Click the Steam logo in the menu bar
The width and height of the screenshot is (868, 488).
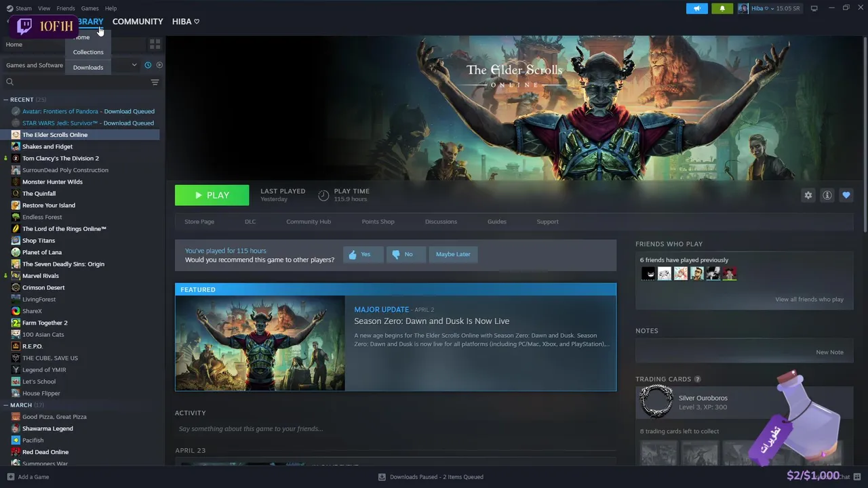pyautogui.click(x=9, y=8)
